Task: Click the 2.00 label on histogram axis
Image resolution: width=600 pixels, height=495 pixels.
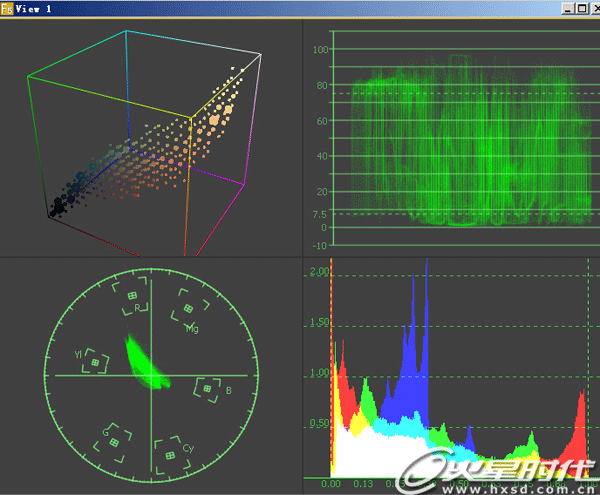Action: (x=319, y=272)
